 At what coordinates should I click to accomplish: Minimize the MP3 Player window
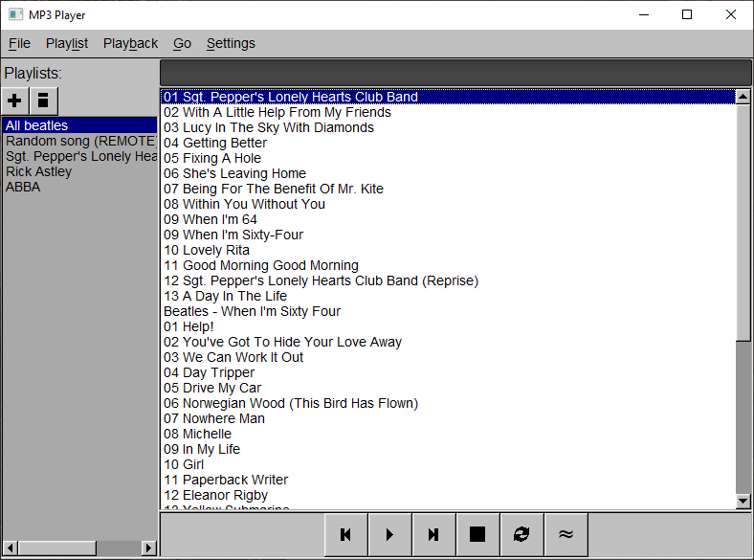(644, 15)
